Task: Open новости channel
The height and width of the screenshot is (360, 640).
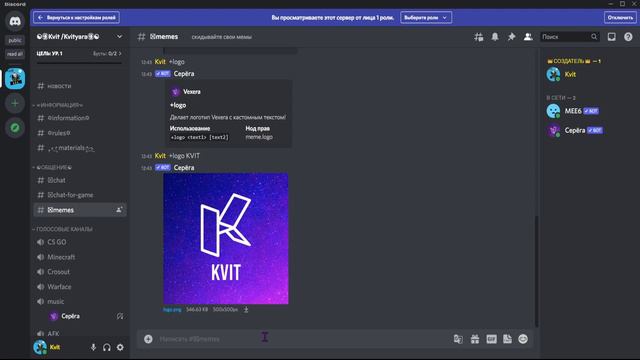Action: click(80, 86)
